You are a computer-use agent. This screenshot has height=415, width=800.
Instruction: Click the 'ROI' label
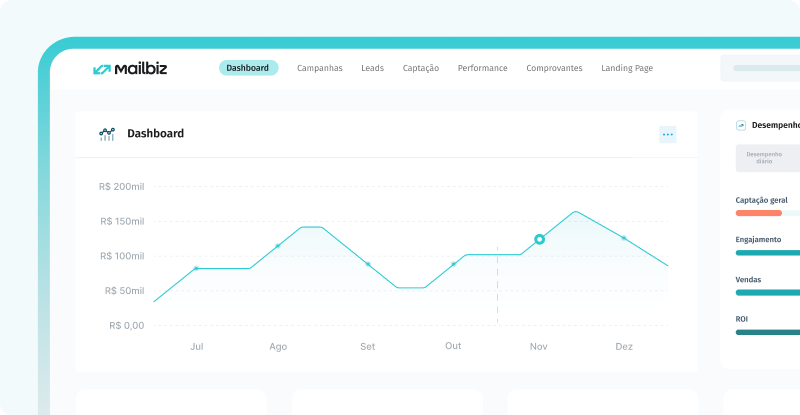tap(741, 319)
